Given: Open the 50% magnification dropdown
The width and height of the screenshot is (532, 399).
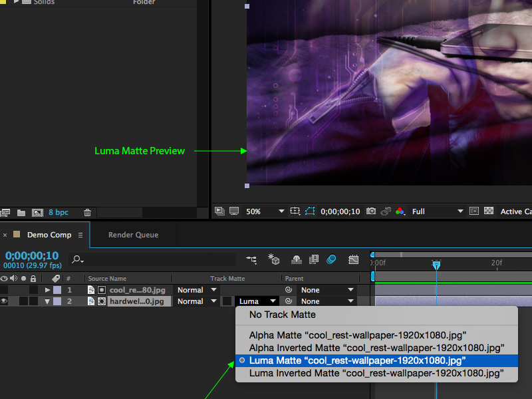Looking at the screenshot, I should click(265, 211).
